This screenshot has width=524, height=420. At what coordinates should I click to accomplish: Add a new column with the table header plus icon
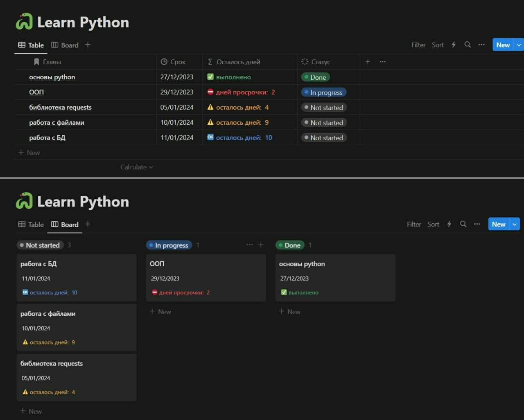pos(368,62)
